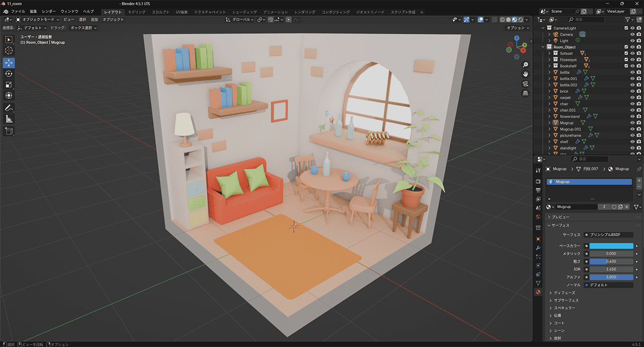Open the ファイル menu

(18, 11)
